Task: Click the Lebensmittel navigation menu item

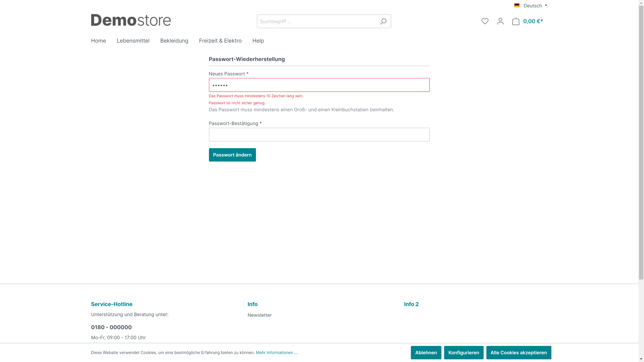Action: point(133,41)
